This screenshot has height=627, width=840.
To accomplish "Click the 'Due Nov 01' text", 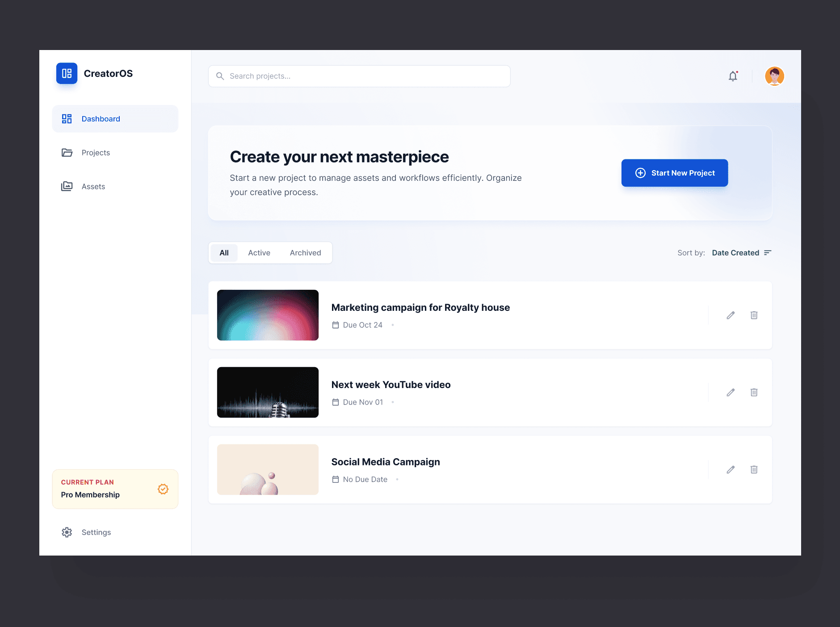I will point(363,402).
